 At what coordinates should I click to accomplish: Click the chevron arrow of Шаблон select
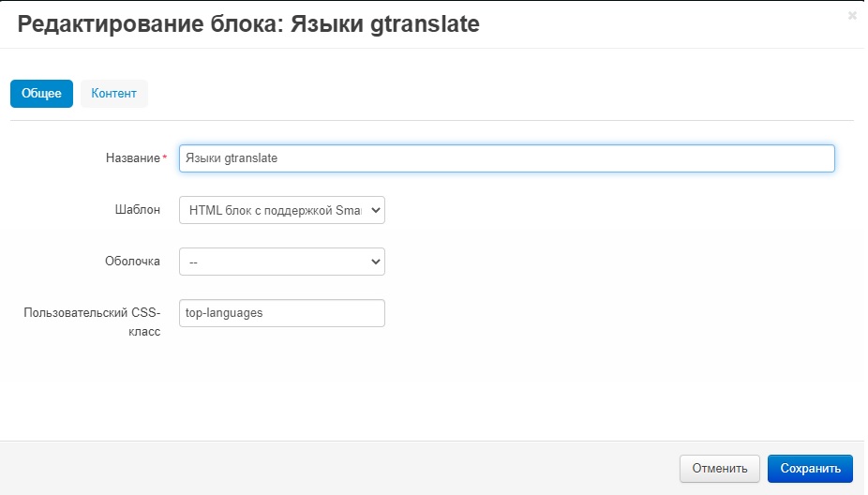(x=376, y=211)
